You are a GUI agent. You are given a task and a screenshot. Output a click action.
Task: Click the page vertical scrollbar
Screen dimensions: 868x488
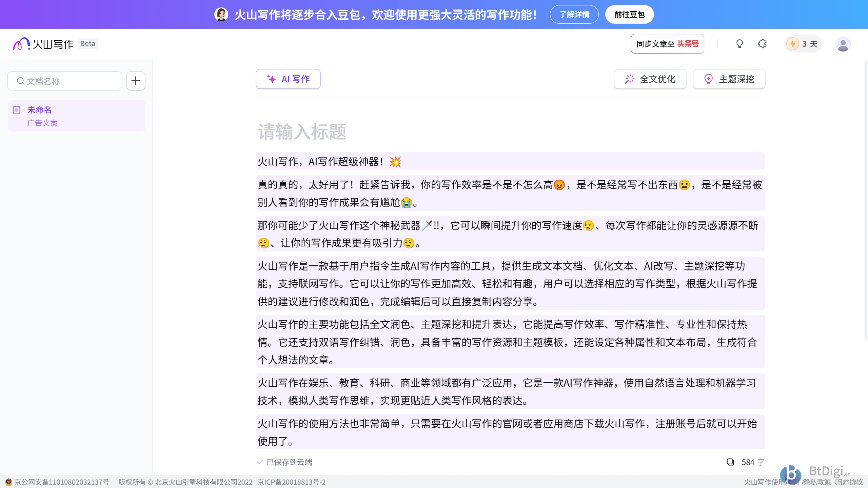tap(865, 200)
